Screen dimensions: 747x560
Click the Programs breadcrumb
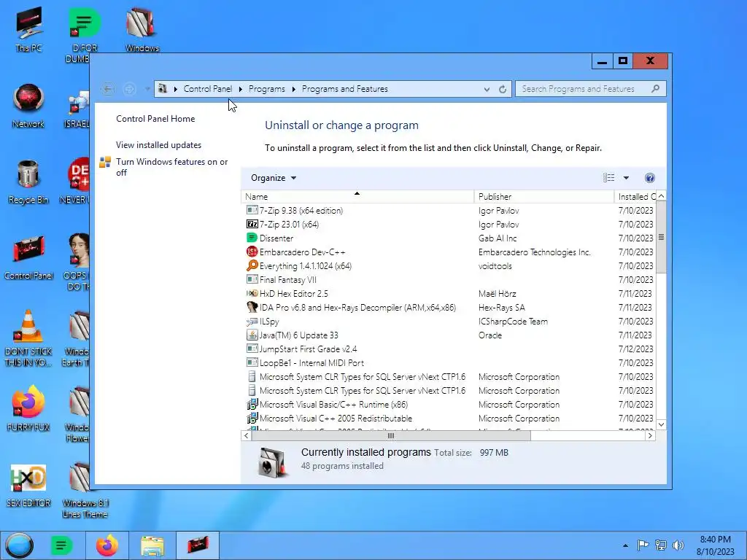click(267, 89)
